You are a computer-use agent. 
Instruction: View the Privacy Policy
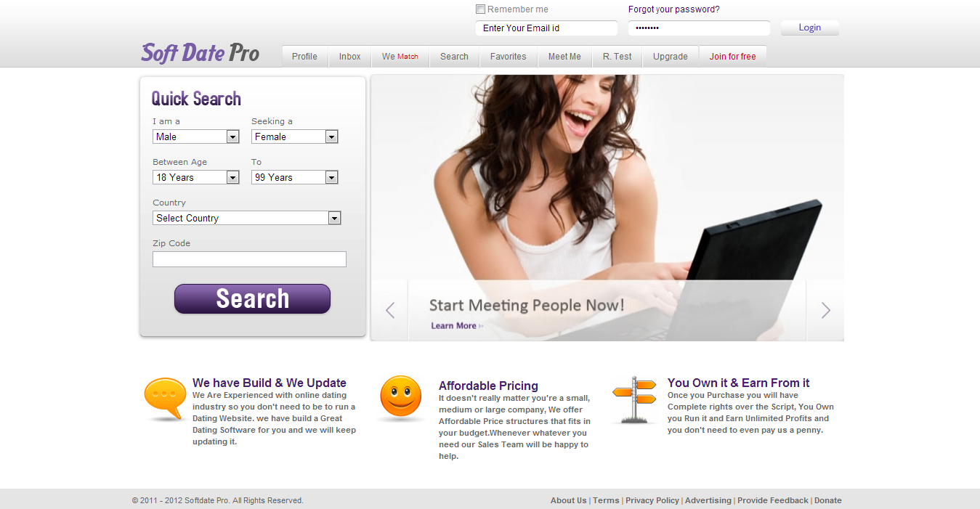(x=652, y=500)
